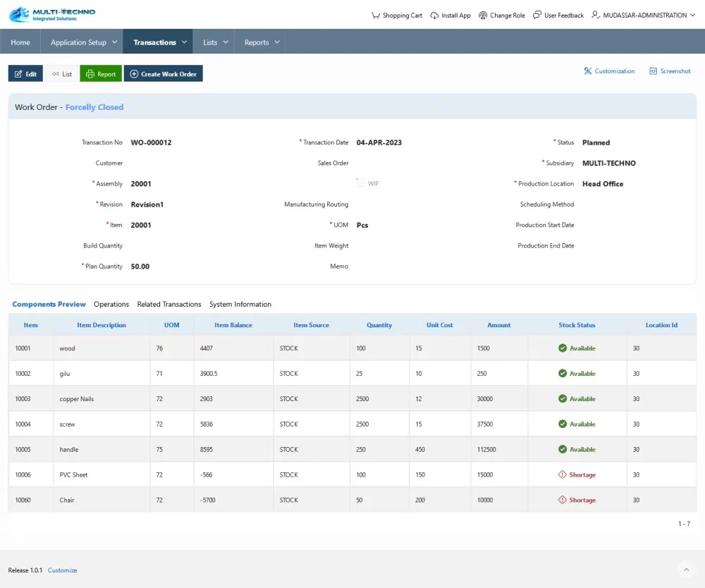Click the Edit button
This screenshot has width=705, height=588.
pyautogui.click(x=25, y=74)
